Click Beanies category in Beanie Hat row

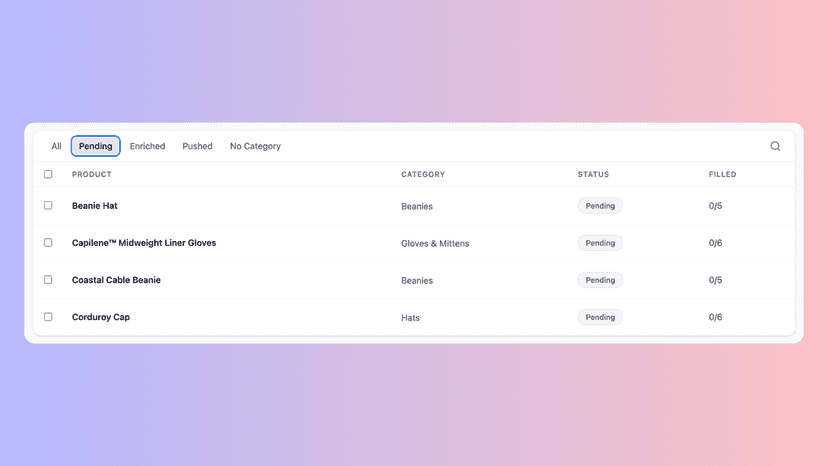(x=417, y=206)
